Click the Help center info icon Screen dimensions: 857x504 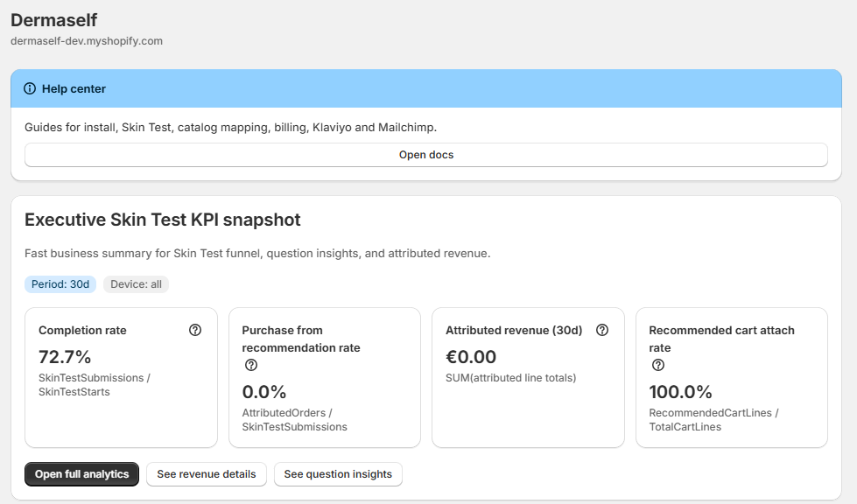pos(30,88)
